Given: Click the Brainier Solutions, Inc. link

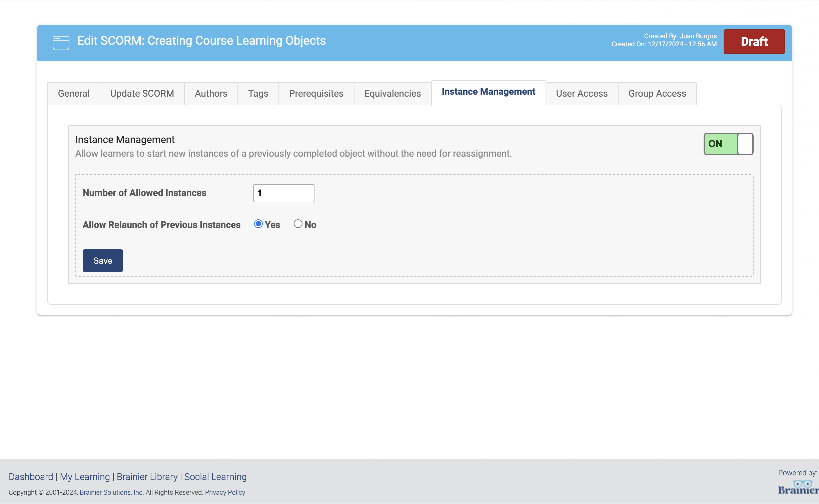Looking at the screenshot, I should pyautogui.click(x=111, y=492).
